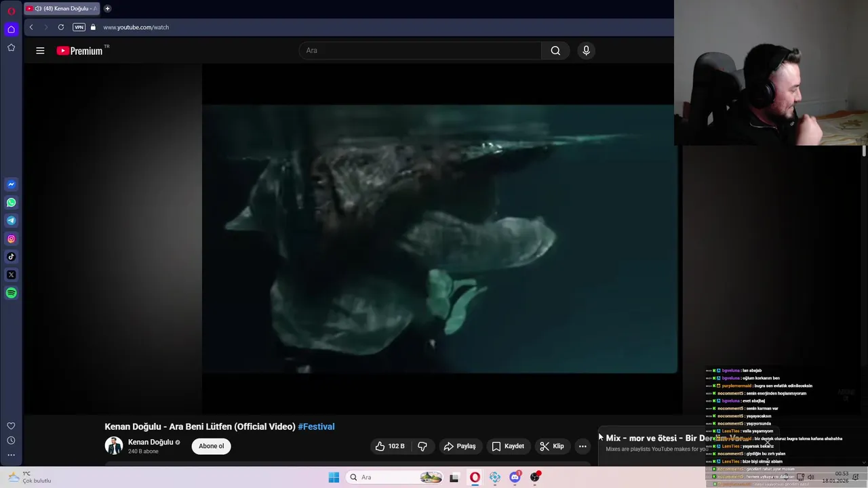Open Telegram in the Opera sidebar
This screenshot has height=488, width=868.
tap(11, 220)
